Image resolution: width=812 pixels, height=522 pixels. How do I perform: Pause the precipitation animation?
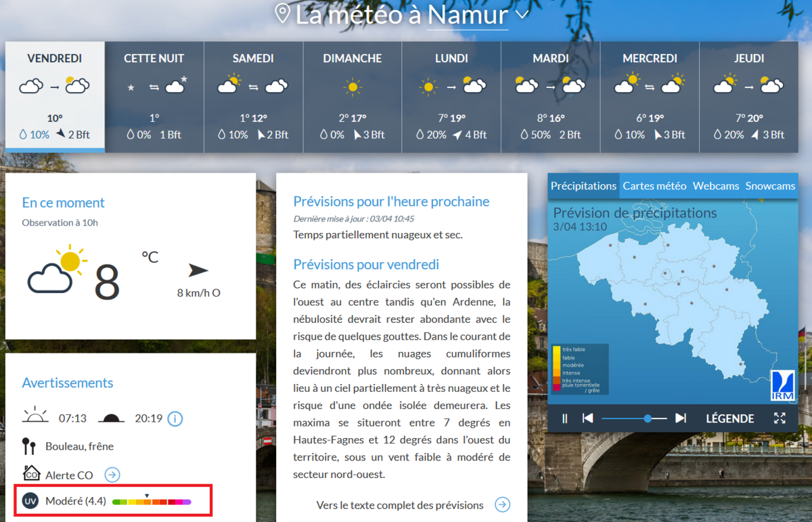(x=565, y=418)
